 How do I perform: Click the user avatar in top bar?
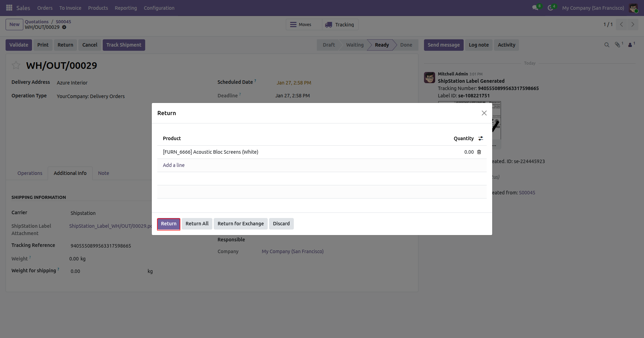(x=633, y=8)
